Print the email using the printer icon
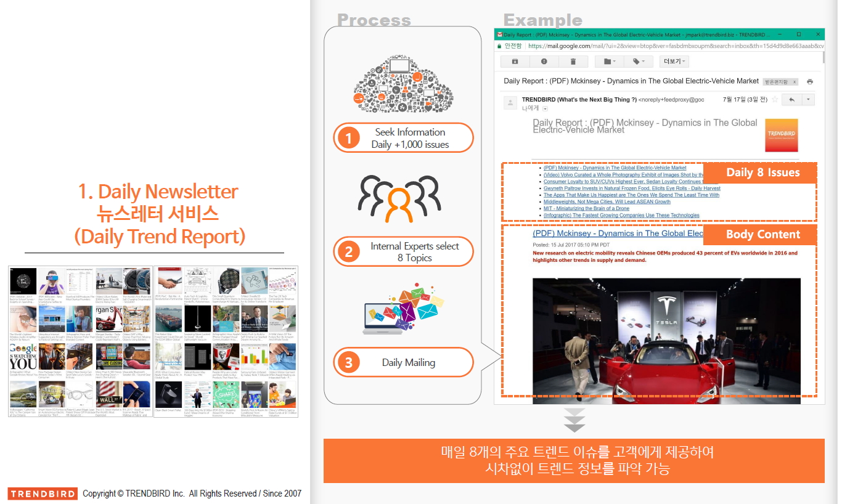Image resolution: width=842 pixels, height=504 pixels. point(810,82)
